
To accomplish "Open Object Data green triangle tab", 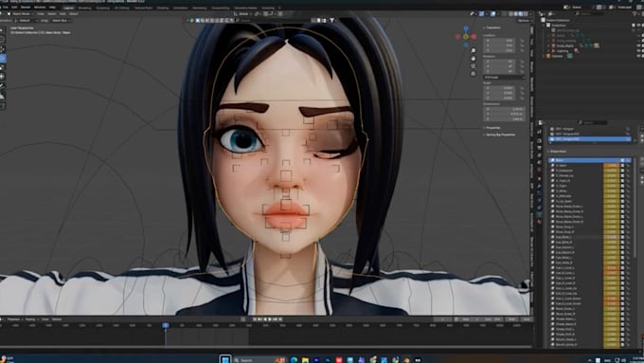I will pos(539,214).
